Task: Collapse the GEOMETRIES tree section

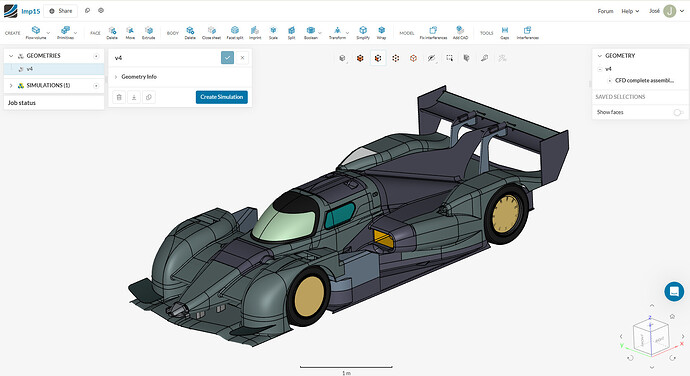Action: click(11, 56)
